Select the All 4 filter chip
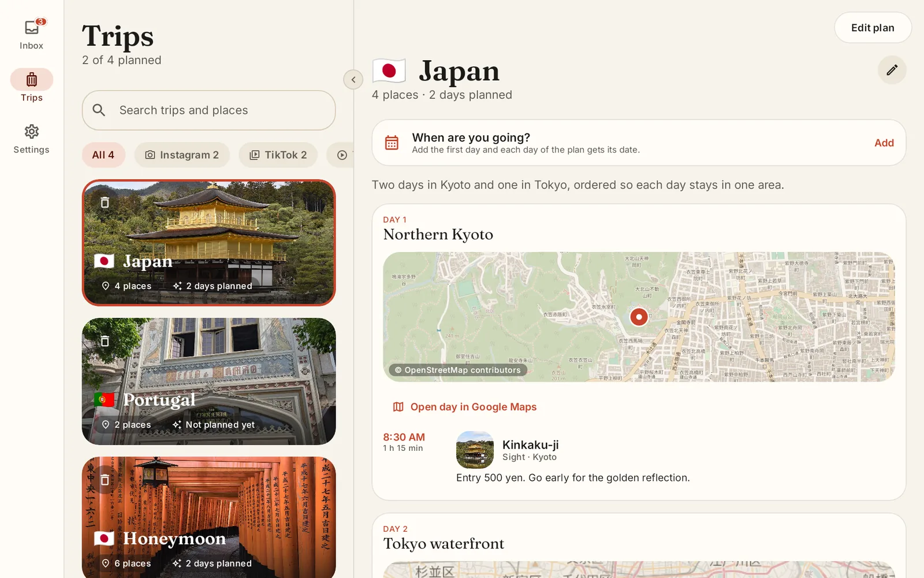 (x=103, y=155)
